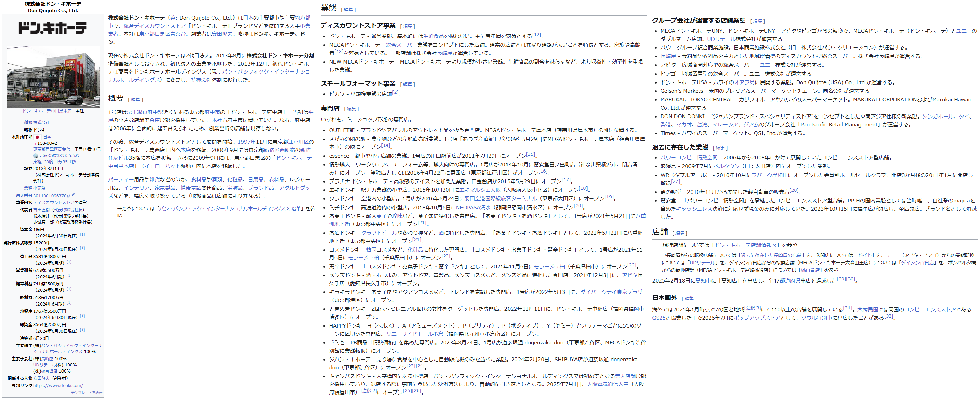The height and width of the screenshot is (398, 980).
Task: Open the 韓国 link in コスメドンキ entry
Action: pyautogui.click(x=371, y=250)
